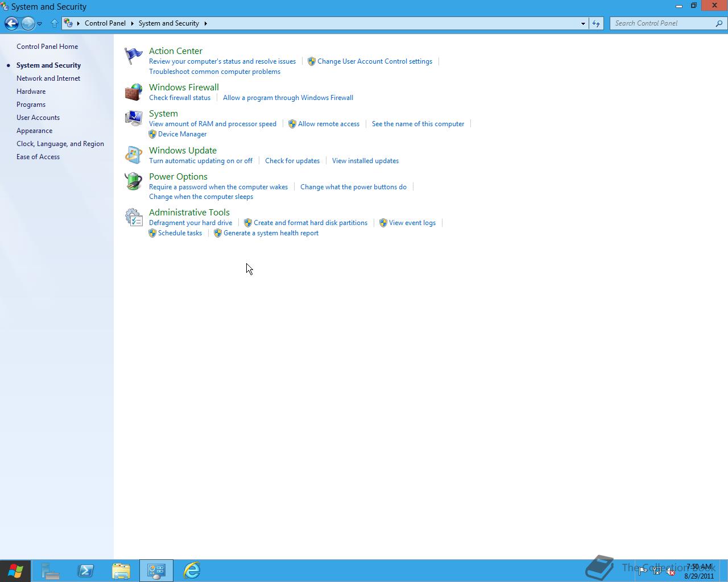728x582 pixels.
Task: Click the Forward navigation arrow
Action: (x=27, y=23)
